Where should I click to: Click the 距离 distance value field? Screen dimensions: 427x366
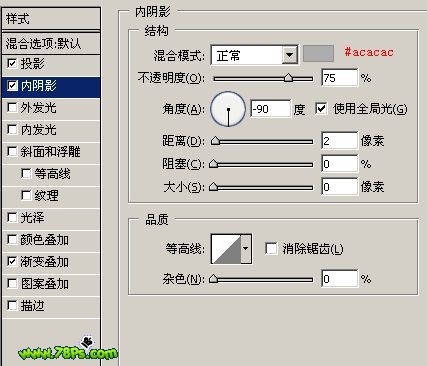tap(340, 140)
